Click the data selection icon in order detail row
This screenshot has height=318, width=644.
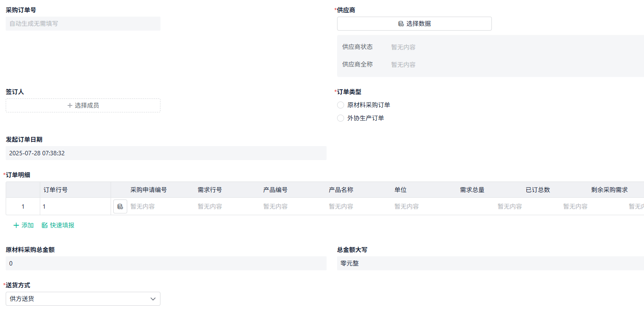(120, 206)
